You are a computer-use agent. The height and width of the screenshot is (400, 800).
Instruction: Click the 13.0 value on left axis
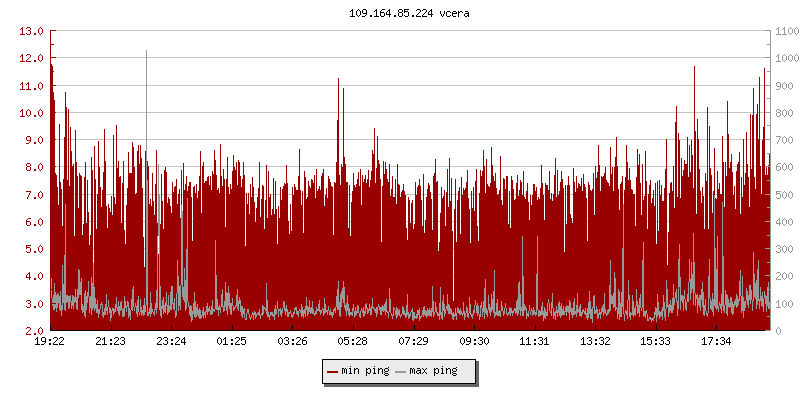(x=32, y=31)
